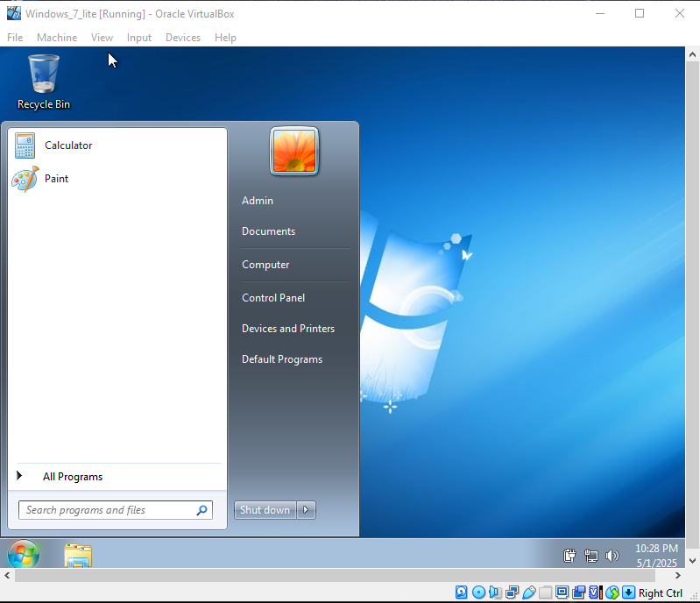Screen dimensions: 700x603
Task: Open Windows Explorer from the taskbar
Action: [x=78, y=555]
